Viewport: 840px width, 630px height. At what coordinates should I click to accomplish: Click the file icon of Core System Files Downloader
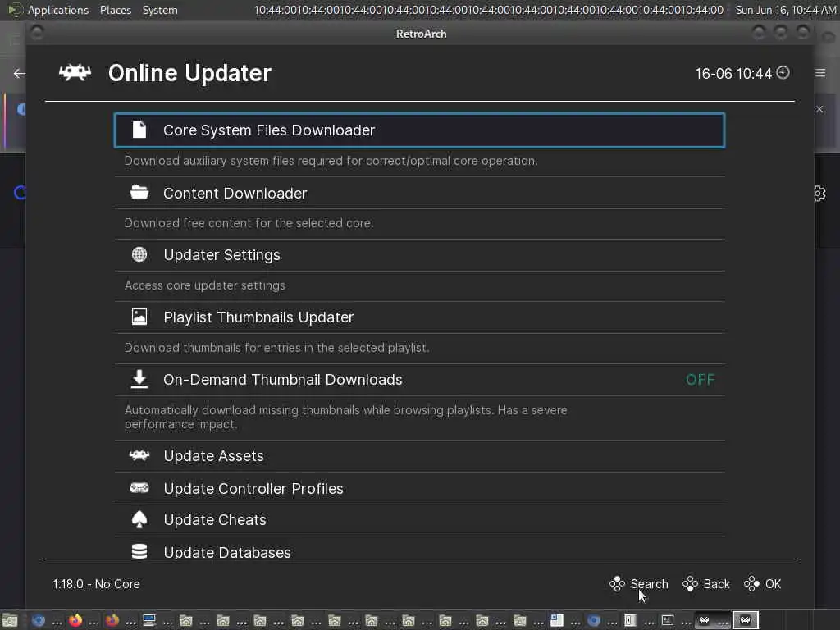[x=139, y=130]
